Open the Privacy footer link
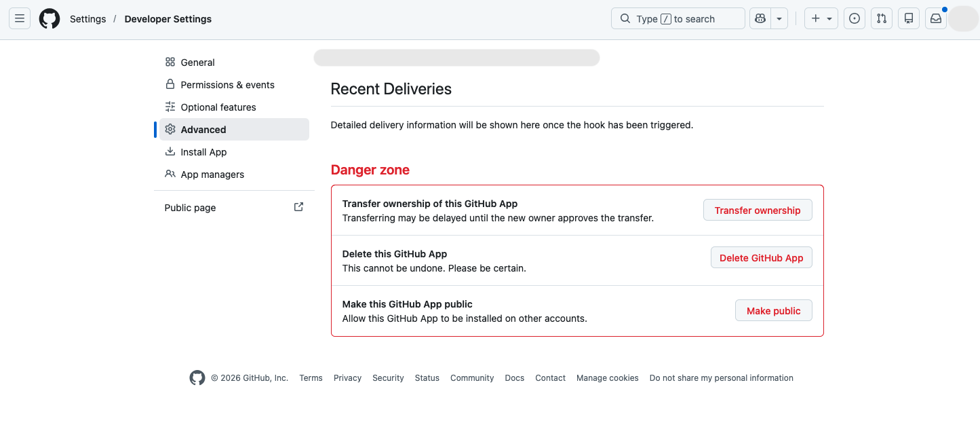The height and width of the screenshot is (444, 980). 347,378
